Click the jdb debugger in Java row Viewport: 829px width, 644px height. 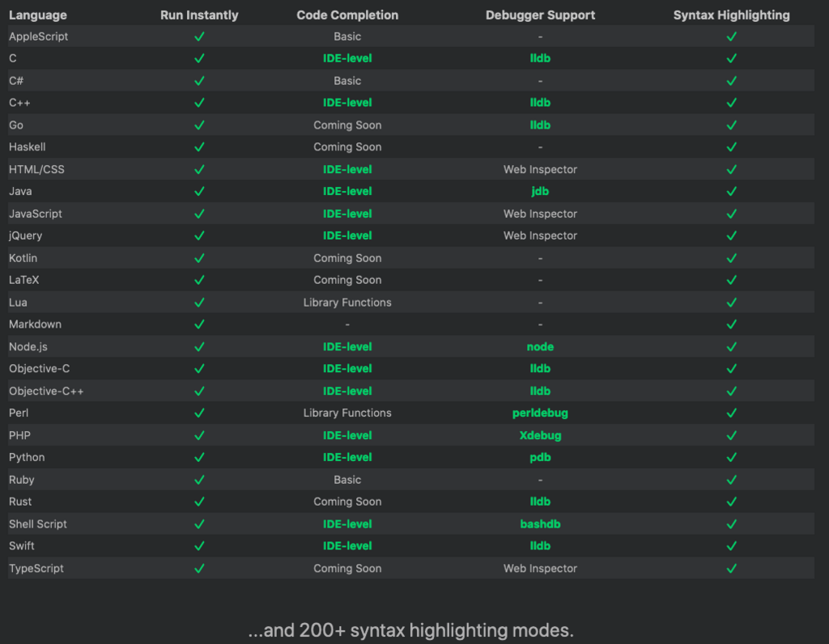pyautogui.click(x=540, y=191)
